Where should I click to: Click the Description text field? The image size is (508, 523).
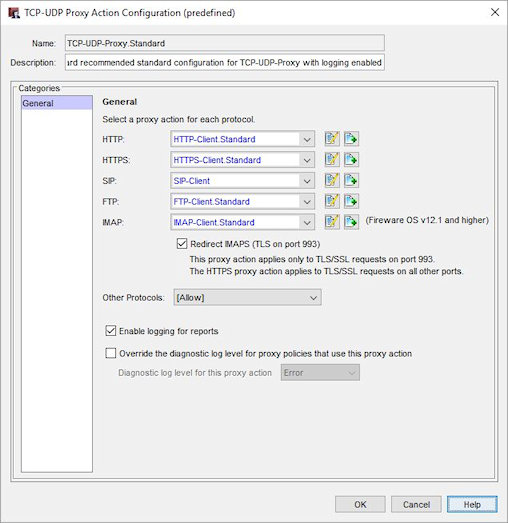tap(225, 62)
